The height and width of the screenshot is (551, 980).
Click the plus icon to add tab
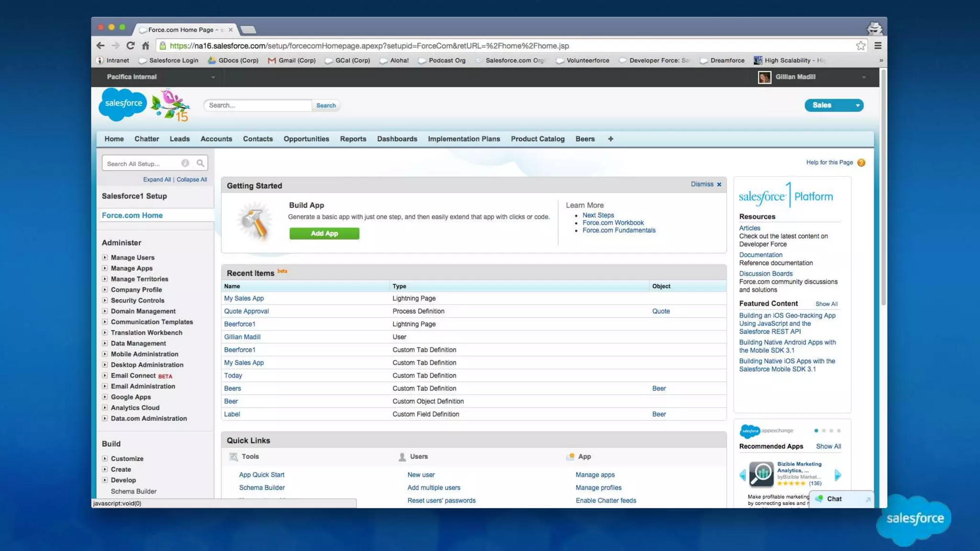coord(611,139)
